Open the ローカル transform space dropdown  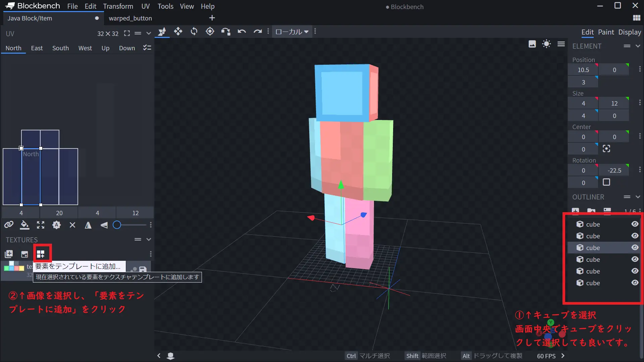coord(291,32)
